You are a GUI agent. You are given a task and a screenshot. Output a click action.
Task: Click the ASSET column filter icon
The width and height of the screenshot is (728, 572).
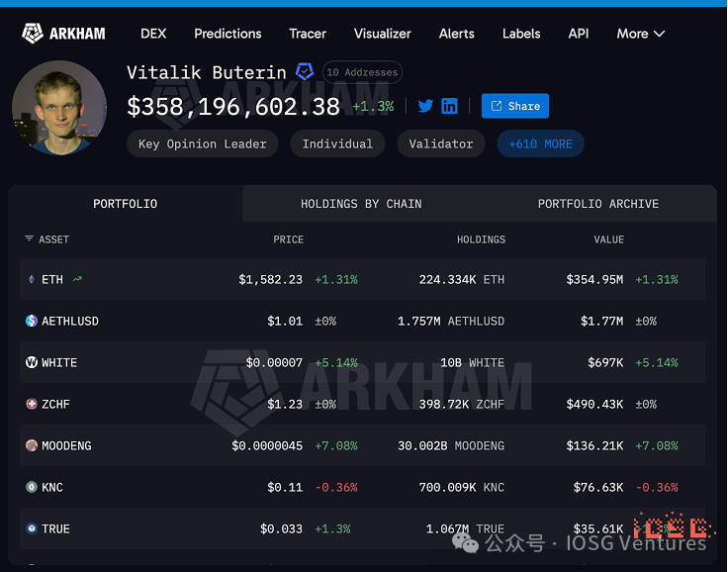[30, 238]
